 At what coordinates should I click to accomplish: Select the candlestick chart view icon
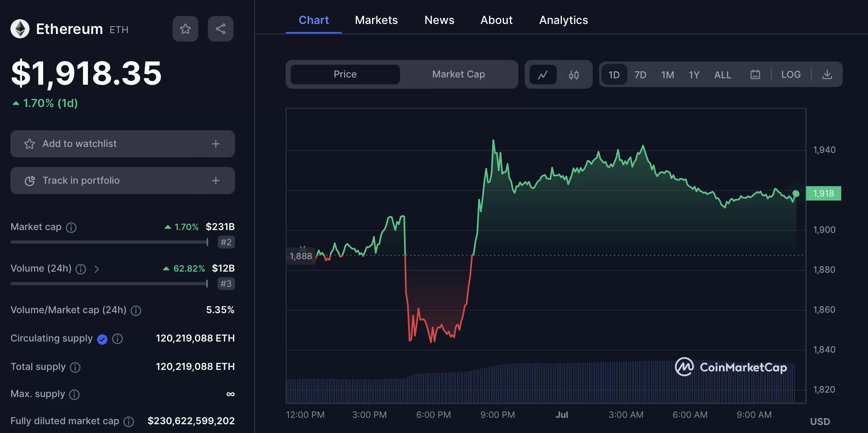click(573, 73)
